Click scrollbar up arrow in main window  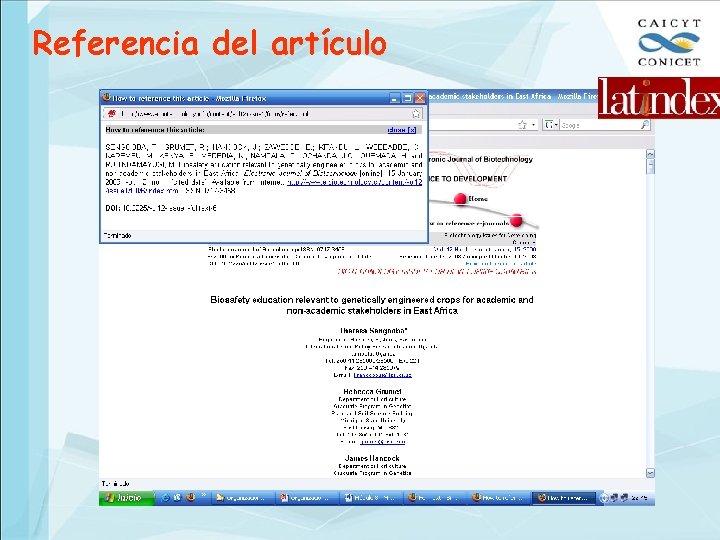pyautogui.click(x=650, y=154)
